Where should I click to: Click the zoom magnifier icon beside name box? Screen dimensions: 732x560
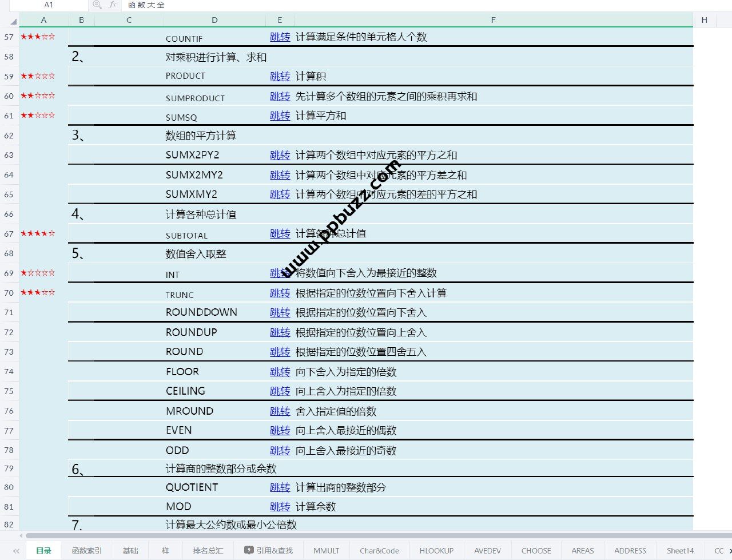97,5
